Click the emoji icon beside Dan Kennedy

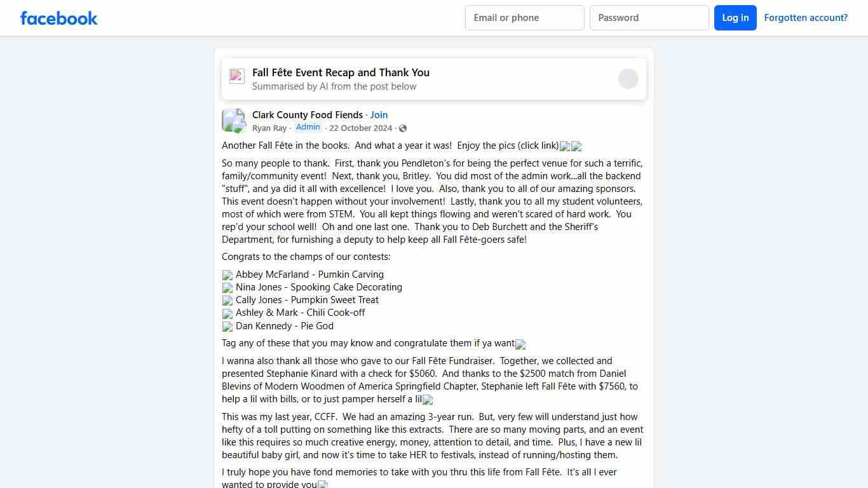(227, 327)
